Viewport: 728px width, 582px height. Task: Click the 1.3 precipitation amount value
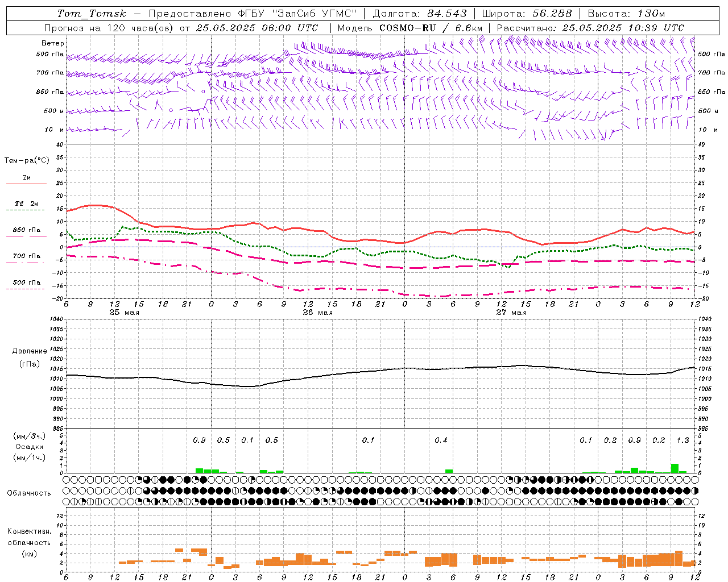click(682, 440)
